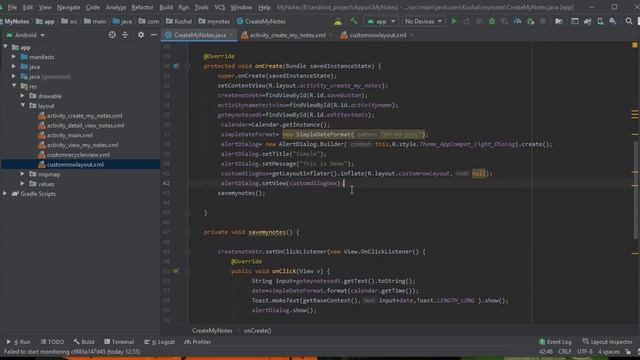This screenshot has width=640, height=360.
Task: Open the Refactor menu
Action: (142, 7)
